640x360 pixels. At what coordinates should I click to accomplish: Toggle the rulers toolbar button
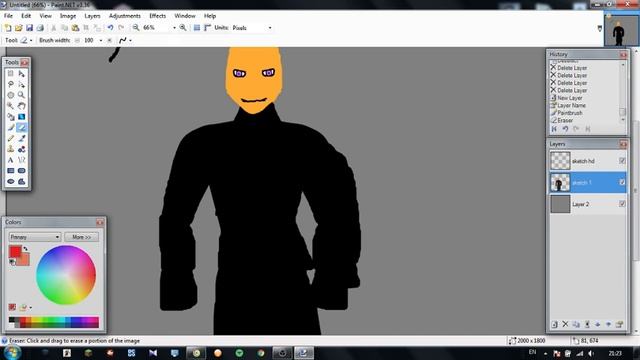tap(207, 28)
